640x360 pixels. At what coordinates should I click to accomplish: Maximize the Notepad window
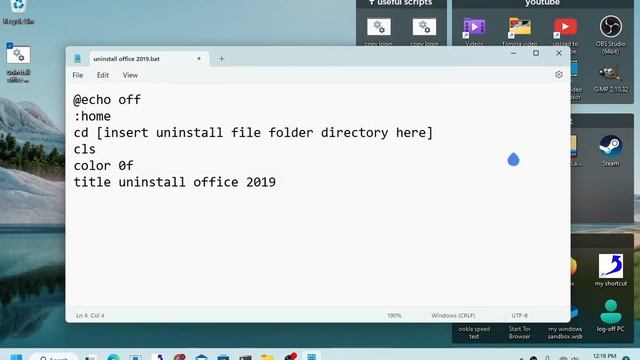[536, 53]
